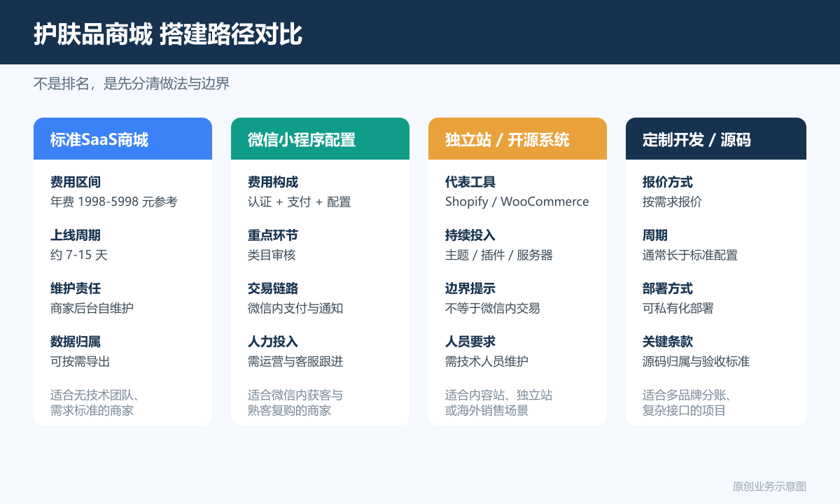Click the note 适合多品牌分账、复杂接口的项目
The width and height of the screenshot is (840, 504).
(687, 402)
